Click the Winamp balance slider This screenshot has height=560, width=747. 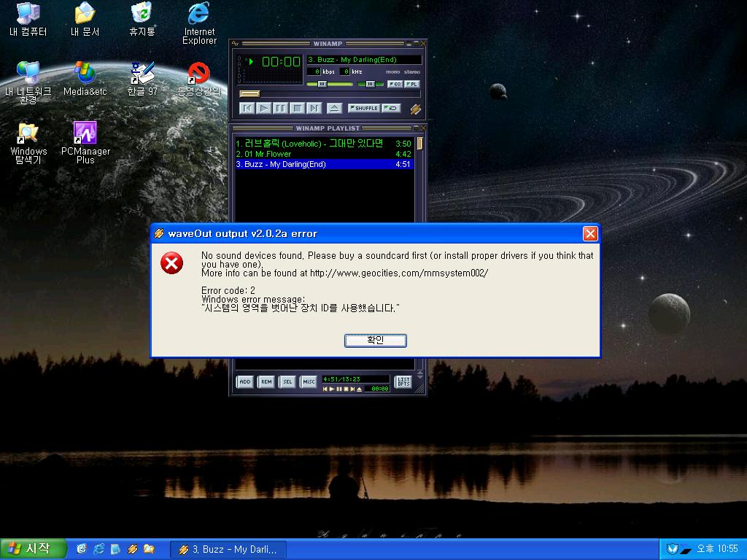point(370,85)
